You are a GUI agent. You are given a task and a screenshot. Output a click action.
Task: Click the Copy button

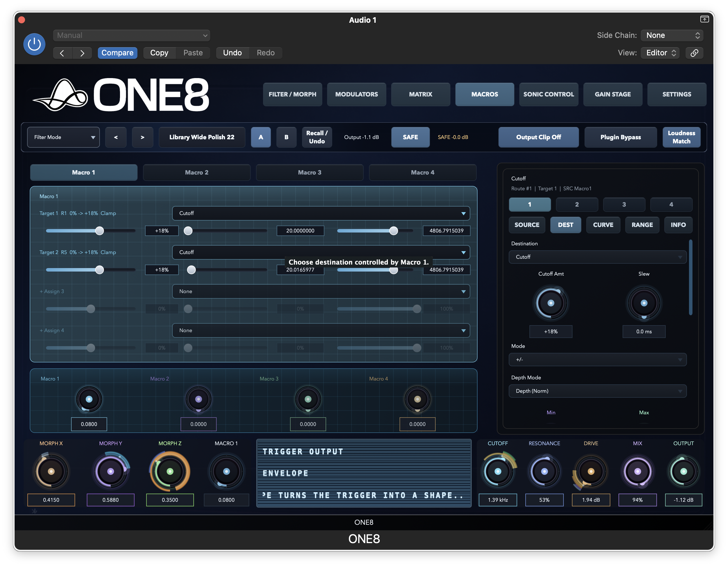(x=159, y=53)
